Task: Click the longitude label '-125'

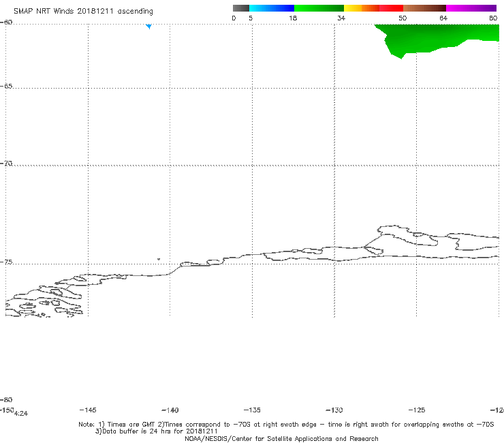Action: [417, 410]
